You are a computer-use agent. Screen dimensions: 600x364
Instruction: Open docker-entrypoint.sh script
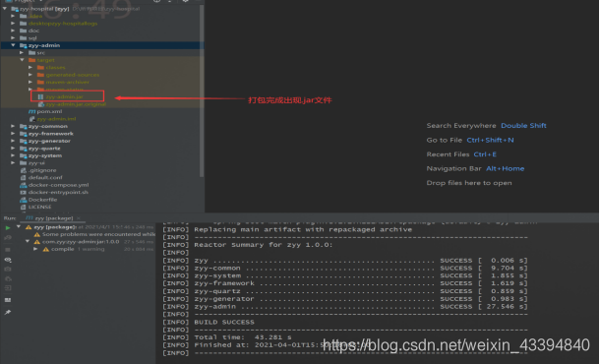tap(58, 192)
